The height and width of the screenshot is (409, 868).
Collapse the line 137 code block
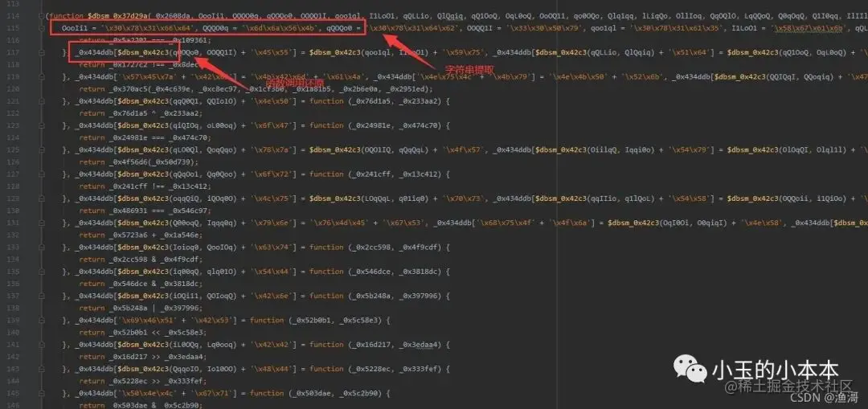(x=43, y=296)
